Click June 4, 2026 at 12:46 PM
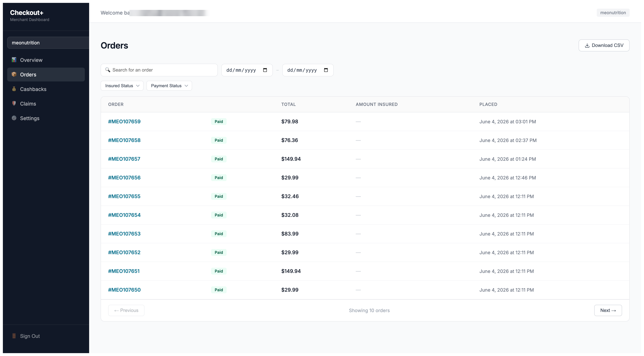Image resolution: width=644 pixels, height=356 pixels. coord(507,178)
